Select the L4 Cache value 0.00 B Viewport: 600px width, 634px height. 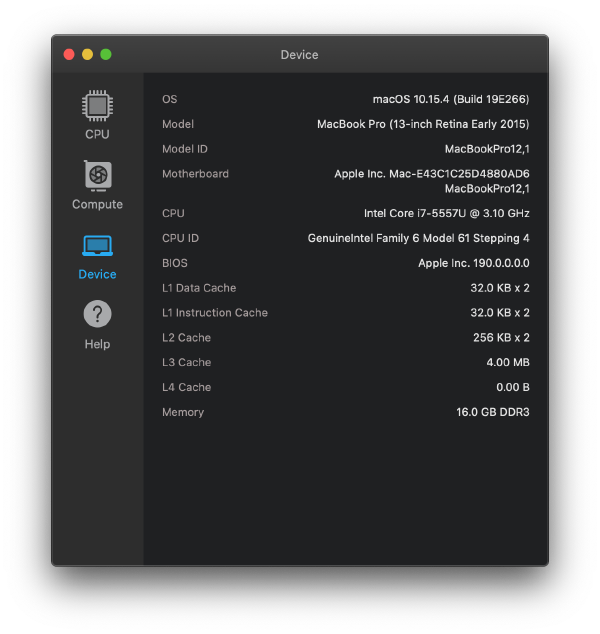coord(513,387)
